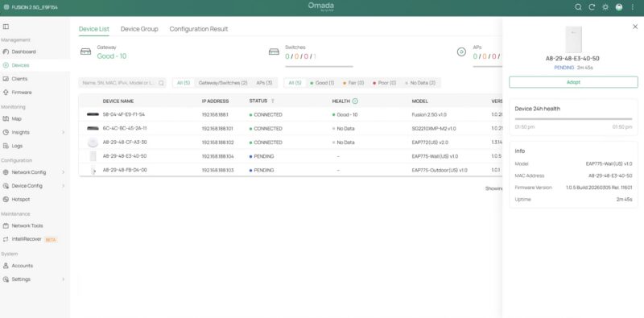Adopt the pending A8-29-48-E3-40-50 device
This screenshot has height=318, width=644.
tap(573, 82)
